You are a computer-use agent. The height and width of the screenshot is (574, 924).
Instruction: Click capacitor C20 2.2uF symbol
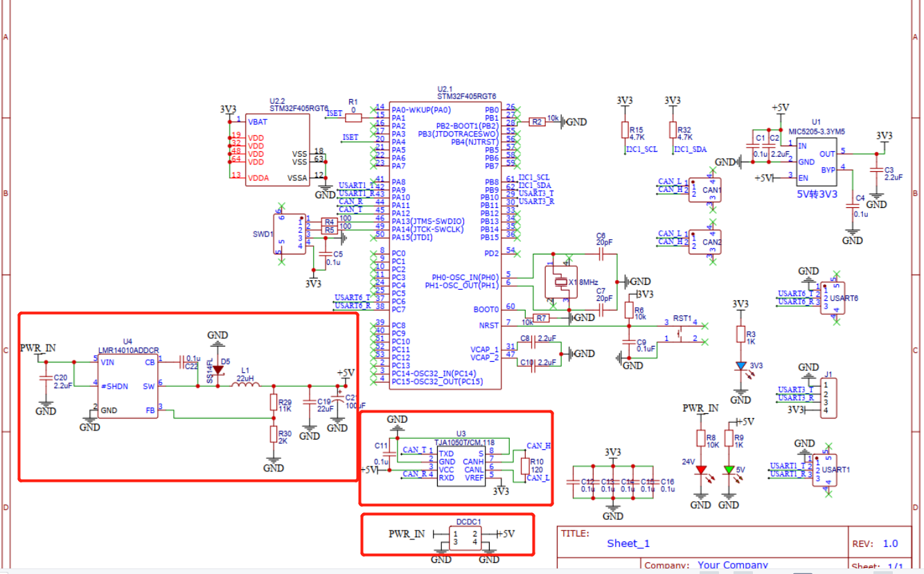(46, 379)
